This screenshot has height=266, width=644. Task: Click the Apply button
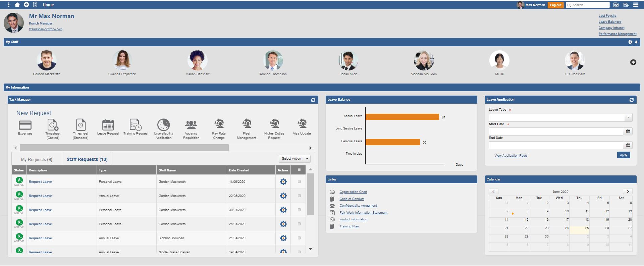coord(623,155)
